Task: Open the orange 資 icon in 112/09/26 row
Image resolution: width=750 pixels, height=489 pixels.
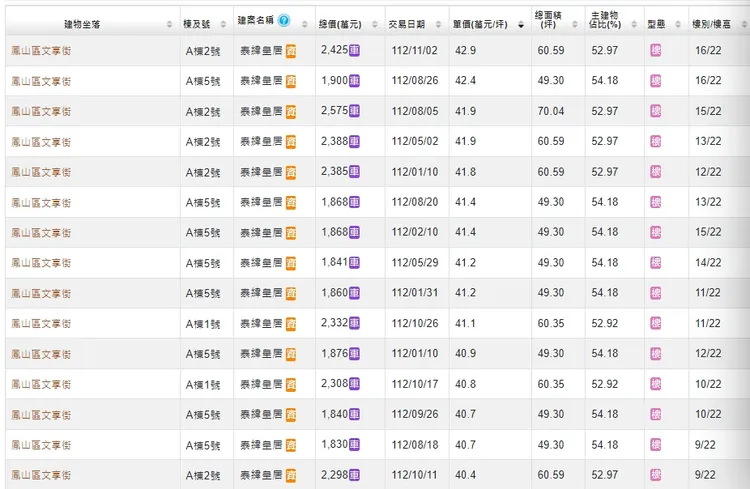Action: 291,415
